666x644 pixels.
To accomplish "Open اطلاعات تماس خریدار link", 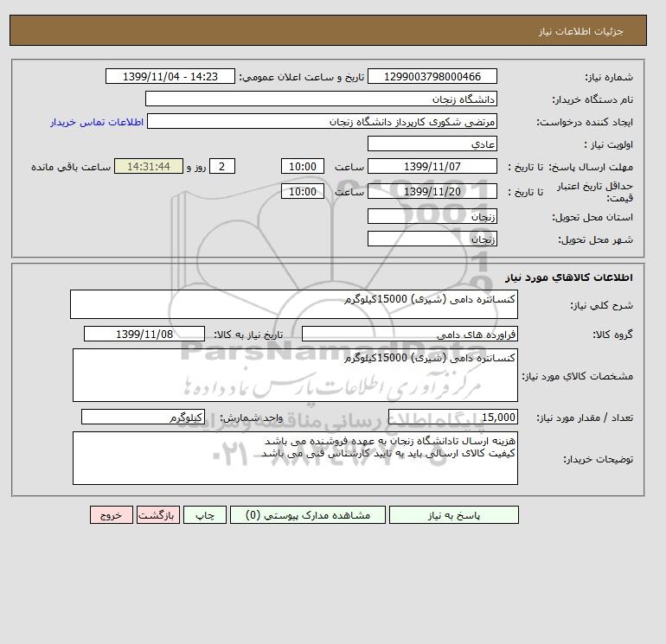I will 97,122.
